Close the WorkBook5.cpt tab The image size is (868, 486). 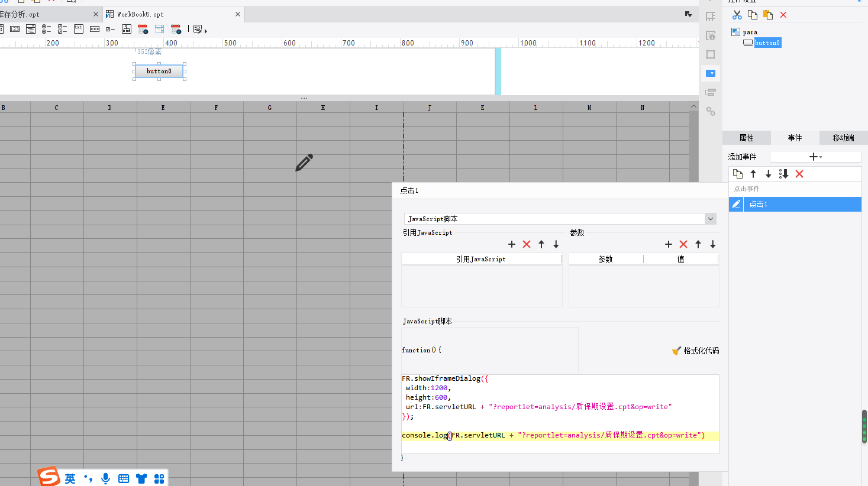coord(238,14)
